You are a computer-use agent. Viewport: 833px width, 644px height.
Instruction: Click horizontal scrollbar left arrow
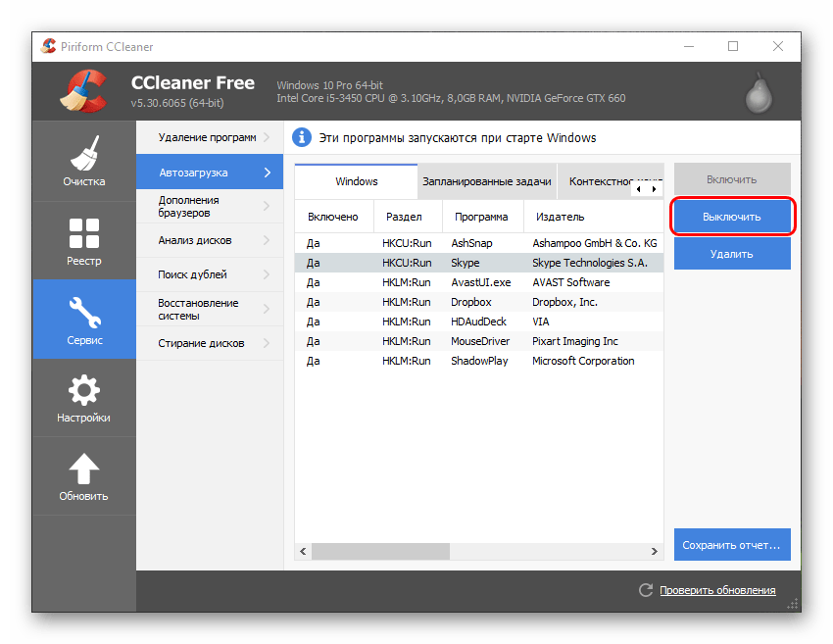pos(303,551)
